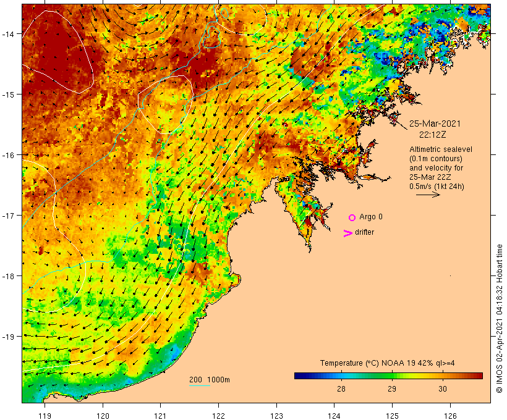This screenshot has height=420, width=507.
Task: Click the dark blue end of color bar
Action: click(298, 376)
